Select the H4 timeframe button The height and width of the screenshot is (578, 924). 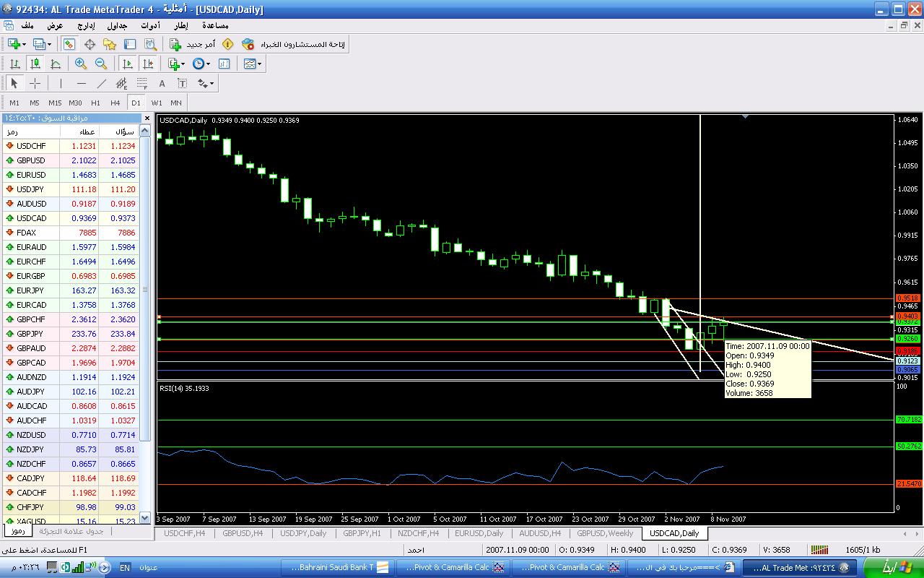click(x=115, y=103)
